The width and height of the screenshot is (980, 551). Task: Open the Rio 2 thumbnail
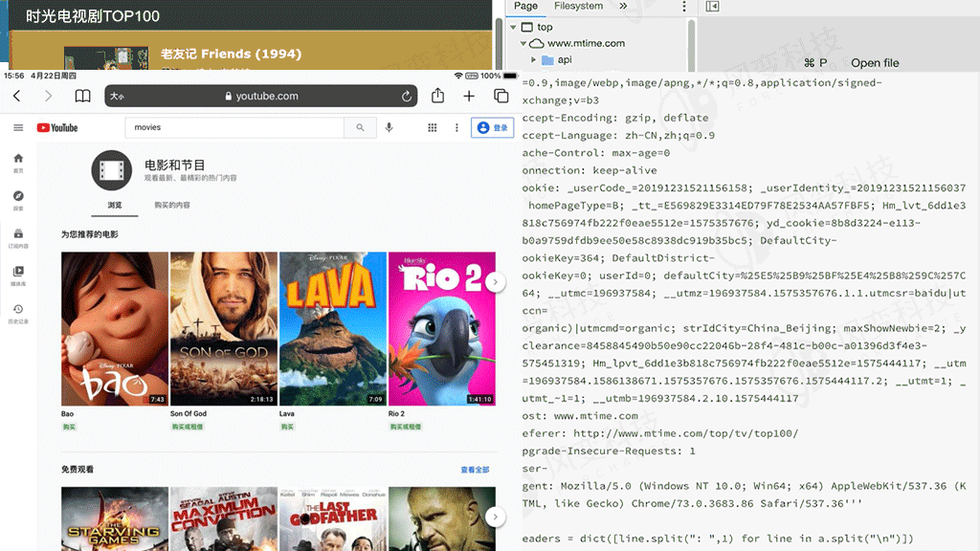[442, 329]
